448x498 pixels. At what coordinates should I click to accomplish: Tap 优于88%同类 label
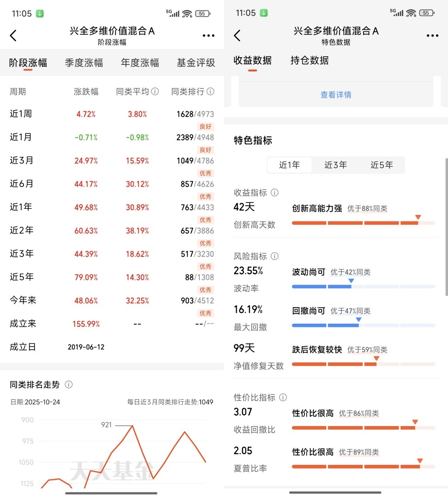(367, 209)
